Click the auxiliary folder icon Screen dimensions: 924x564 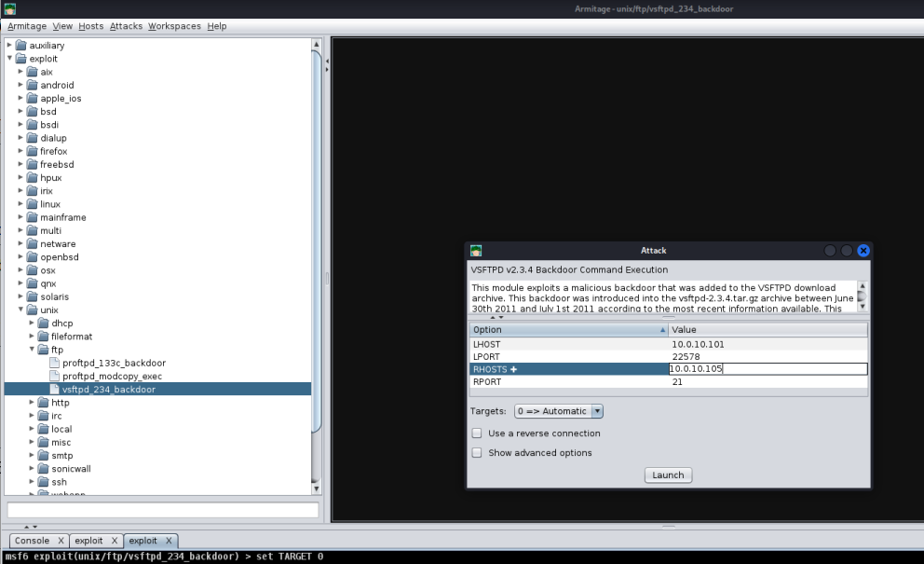[x=20, y=45]
